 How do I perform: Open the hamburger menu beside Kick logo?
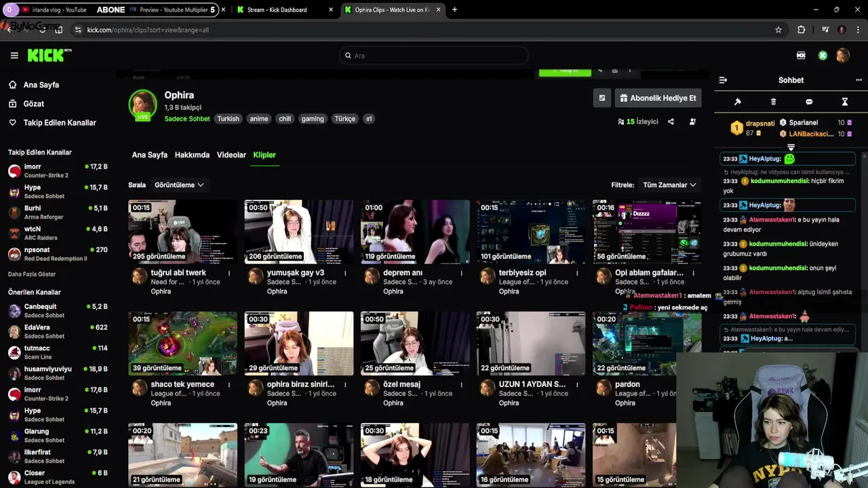(14, 56)
